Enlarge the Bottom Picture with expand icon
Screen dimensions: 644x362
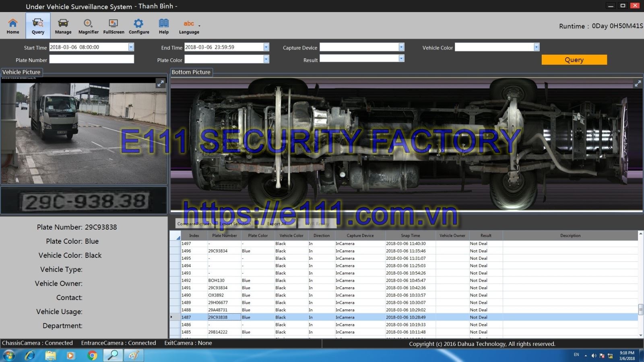coord(638,83)
